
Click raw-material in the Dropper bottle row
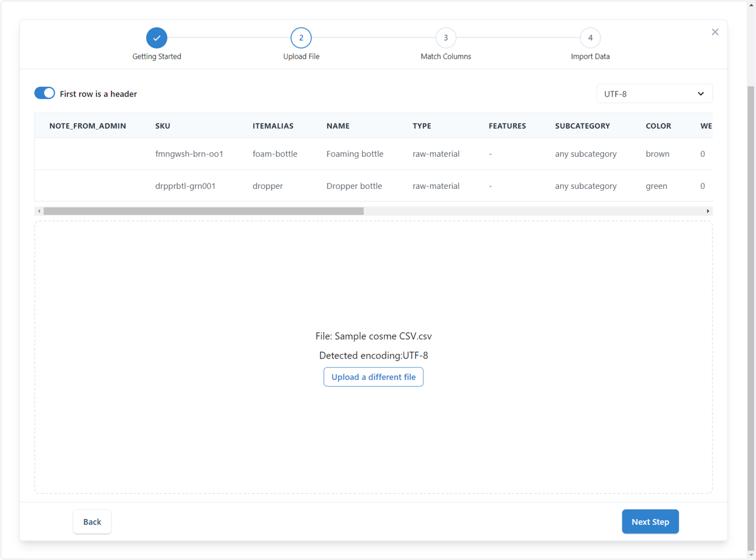pos(436,186)
